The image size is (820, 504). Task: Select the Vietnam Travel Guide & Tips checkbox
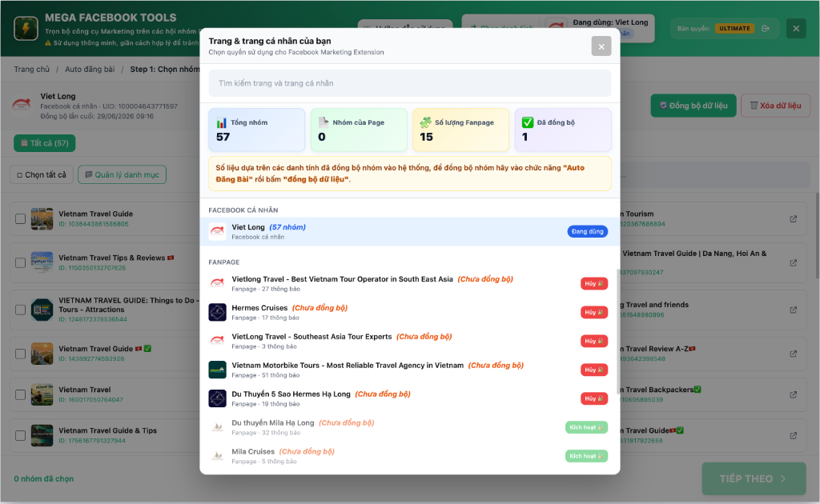20,435
